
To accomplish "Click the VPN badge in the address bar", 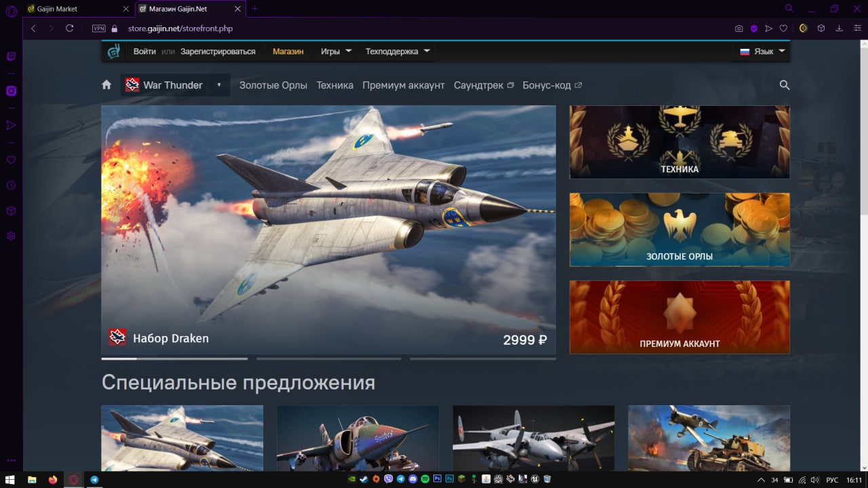I will [x=99, y=29].
